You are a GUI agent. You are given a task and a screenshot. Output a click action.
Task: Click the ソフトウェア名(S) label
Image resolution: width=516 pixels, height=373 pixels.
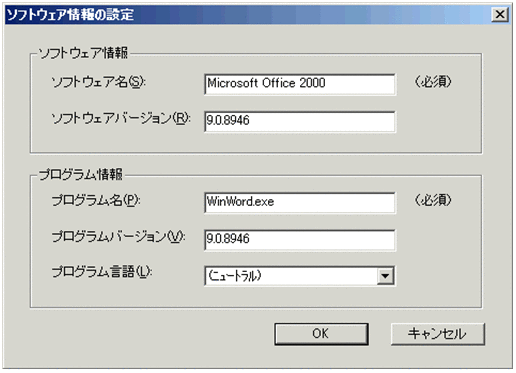point(98,82)
